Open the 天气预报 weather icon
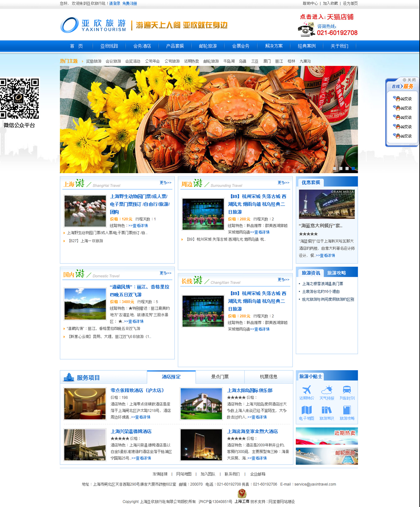Screen dimensions: 420x507 pyautogui.click(x=327, y=390)
